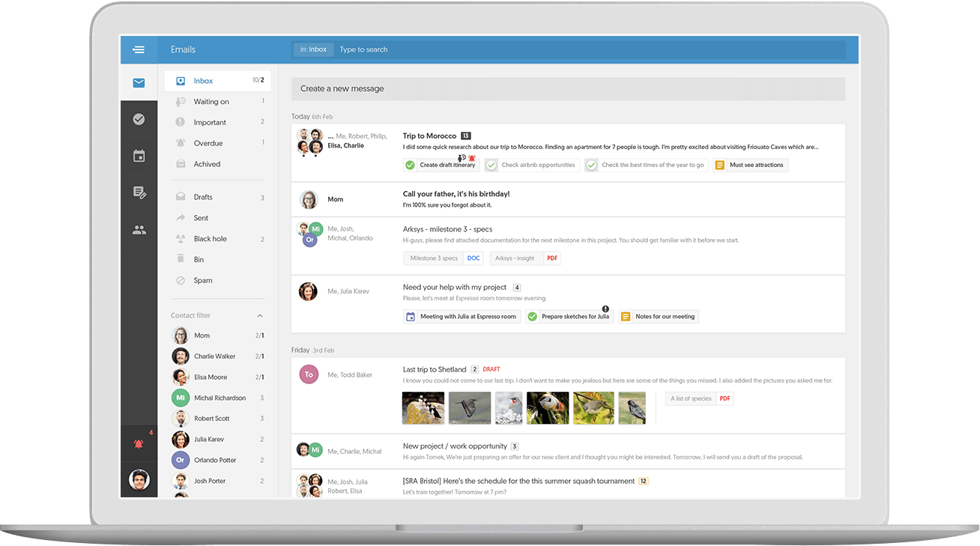Click the Waiting on folder icon

pos(181,102)
